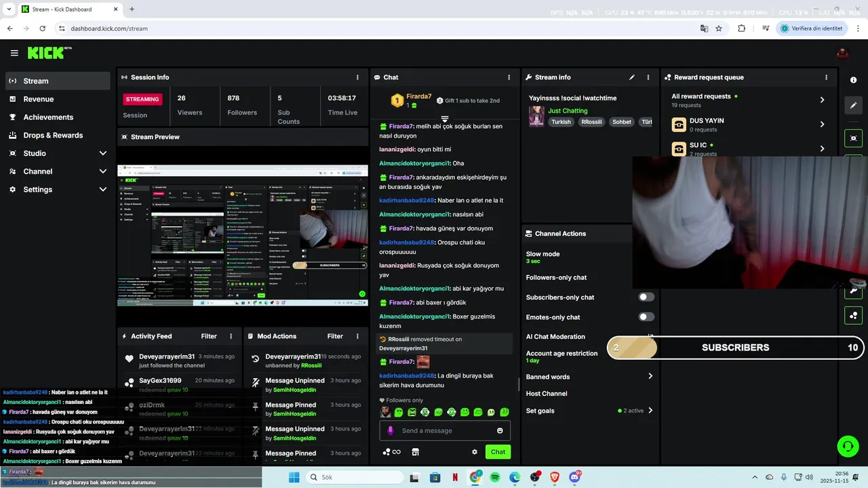The height and width of the screenshot is (488, 868).
Task: Open browser extensions puzzle icon
Action: (741, 28)
